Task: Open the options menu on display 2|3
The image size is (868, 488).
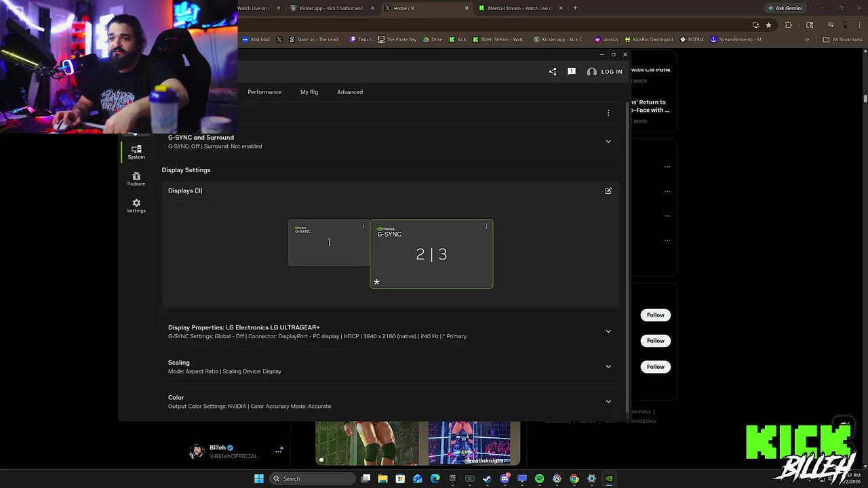Action: (x=486, y=226)
